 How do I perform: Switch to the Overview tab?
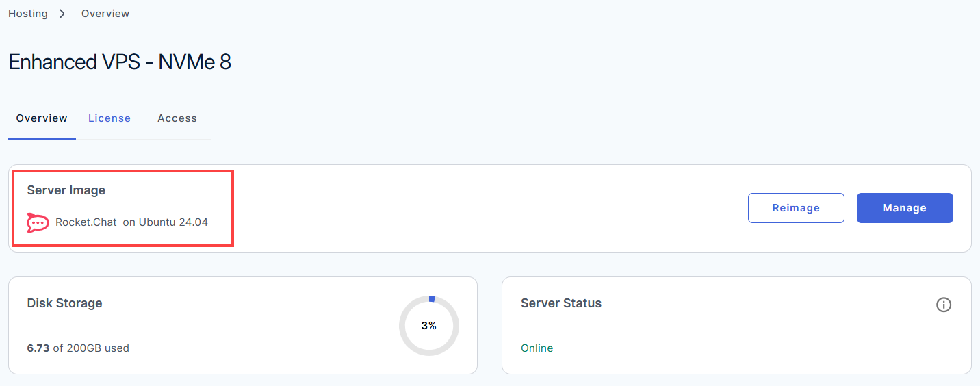pyautogui.click(x=42, y=118)
